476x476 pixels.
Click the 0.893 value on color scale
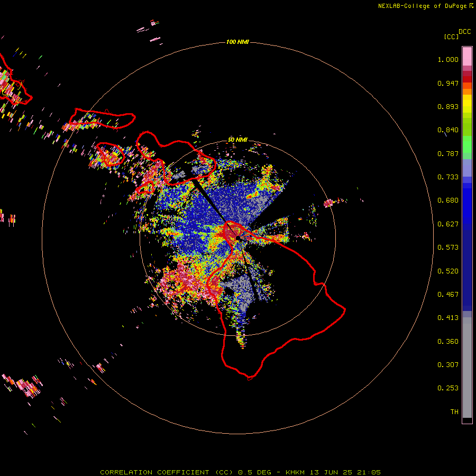coord(448,106)
